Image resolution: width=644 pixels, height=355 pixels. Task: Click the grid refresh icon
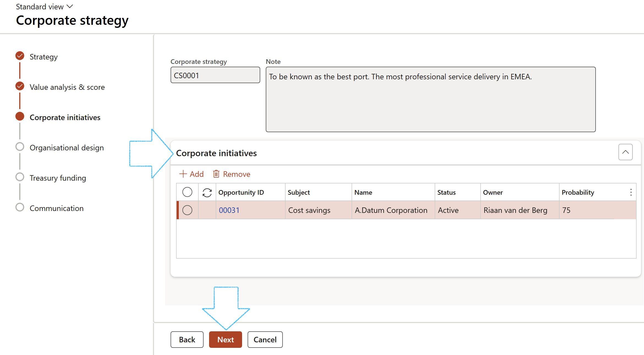(x=207, y=193)
